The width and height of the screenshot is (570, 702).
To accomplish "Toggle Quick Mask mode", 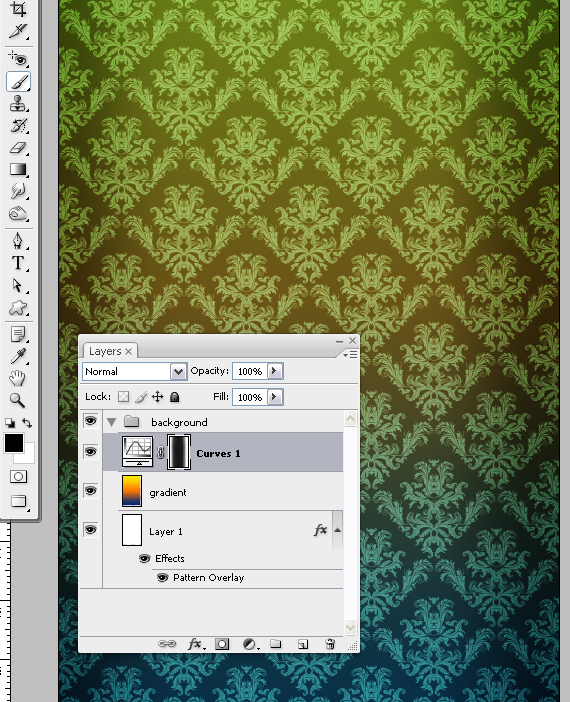I will [x=18, y=476].
